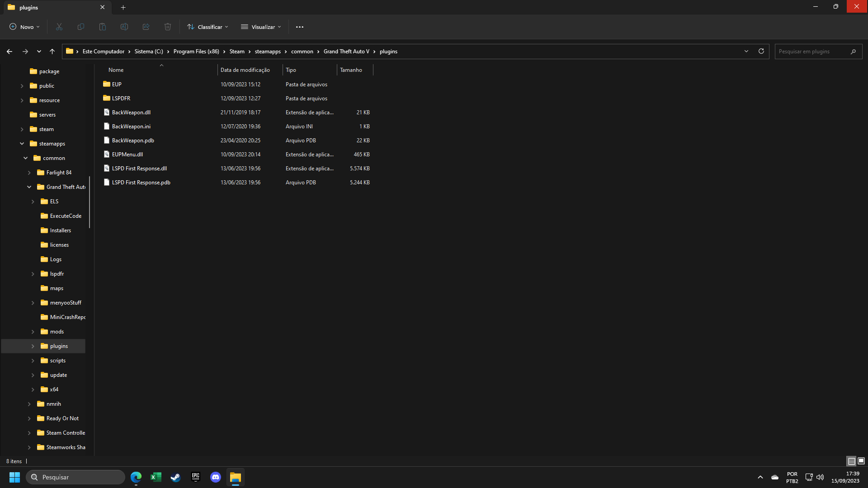Expand the mods folder in tree
Viewport: 868px width, 488px height.
click(33, 332)
